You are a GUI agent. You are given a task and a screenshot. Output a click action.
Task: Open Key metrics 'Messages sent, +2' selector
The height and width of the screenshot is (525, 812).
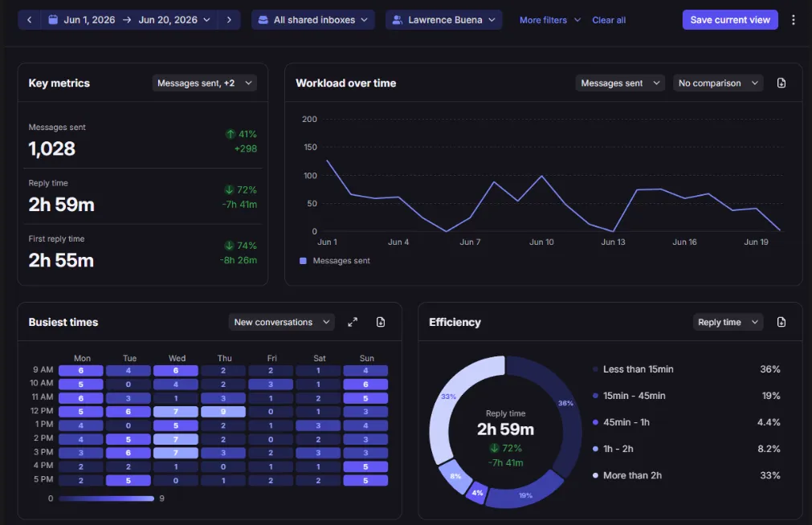pos(205,83)
